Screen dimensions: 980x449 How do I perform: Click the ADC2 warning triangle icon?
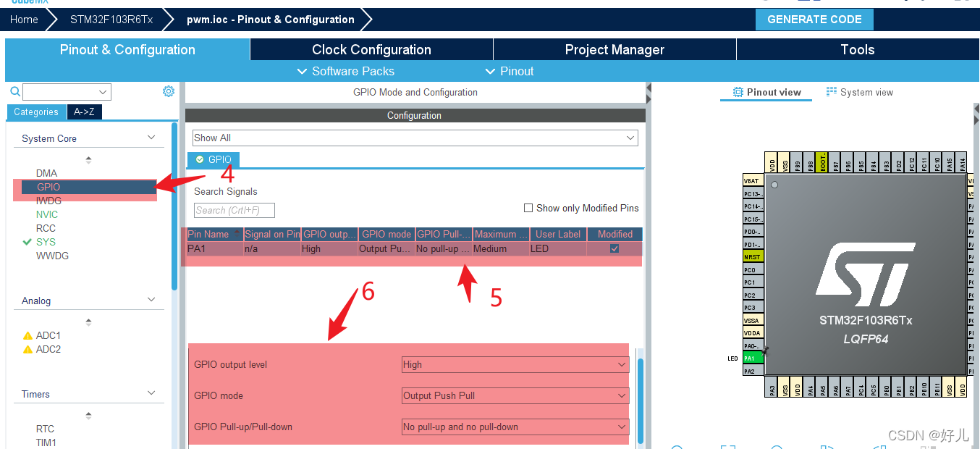[x=28, y=349]
